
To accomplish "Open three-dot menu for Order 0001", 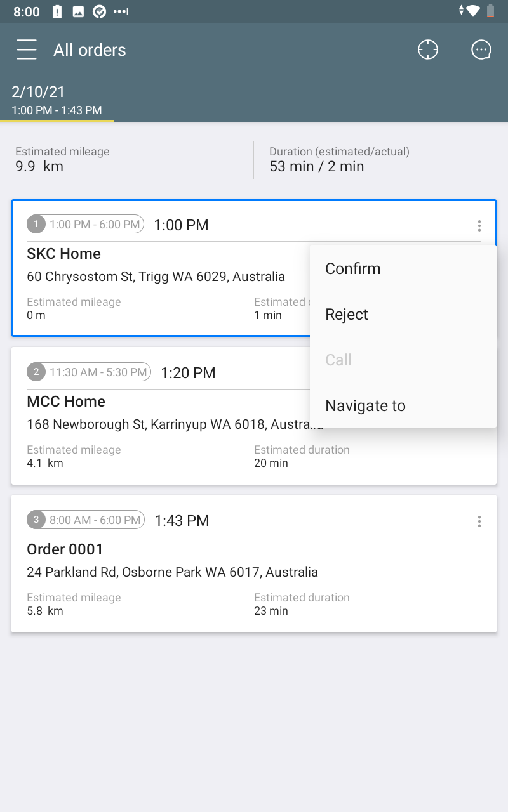I will pos(479,521).
